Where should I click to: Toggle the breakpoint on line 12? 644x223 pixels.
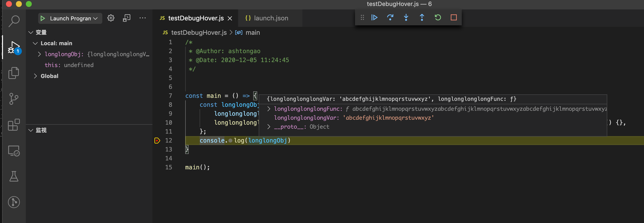click(x=157, y=141)
